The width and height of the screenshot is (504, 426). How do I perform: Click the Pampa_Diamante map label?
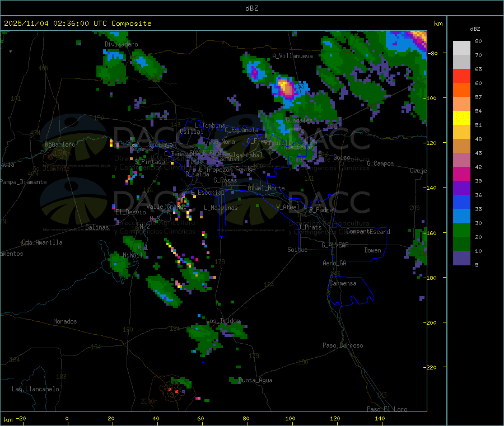(x=24, y=182)
